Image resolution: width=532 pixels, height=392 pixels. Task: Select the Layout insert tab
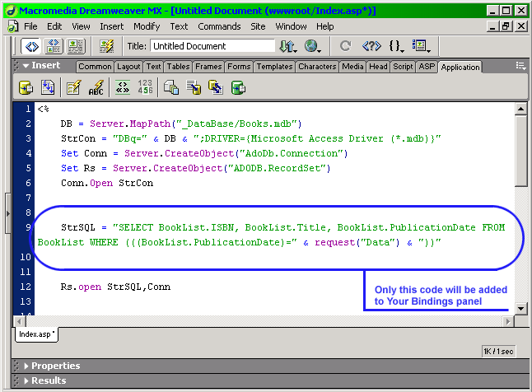pyautogui.click(x=128, y=67)
